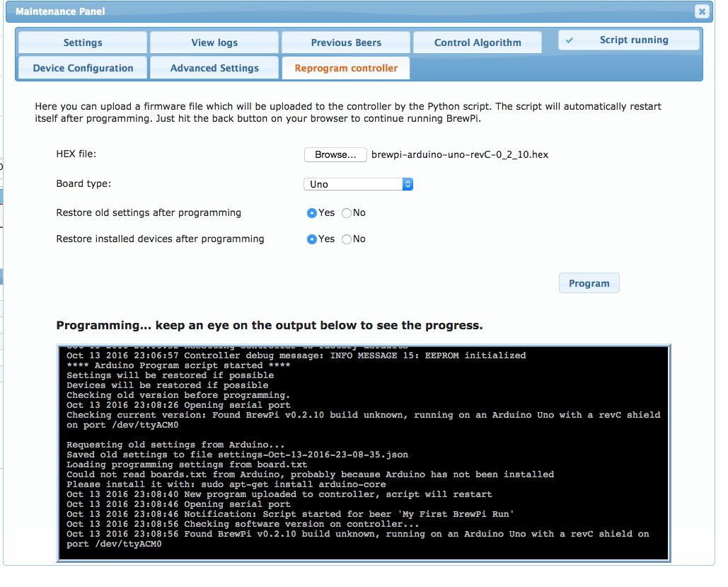
Task: Open the Settings tab
Action: [83, 42]
